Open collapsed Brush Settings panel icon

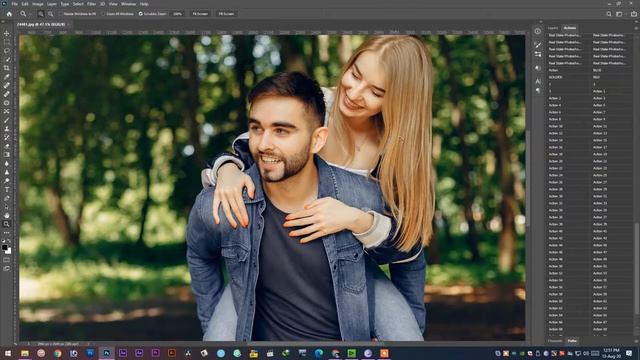[x=538, y=54]
